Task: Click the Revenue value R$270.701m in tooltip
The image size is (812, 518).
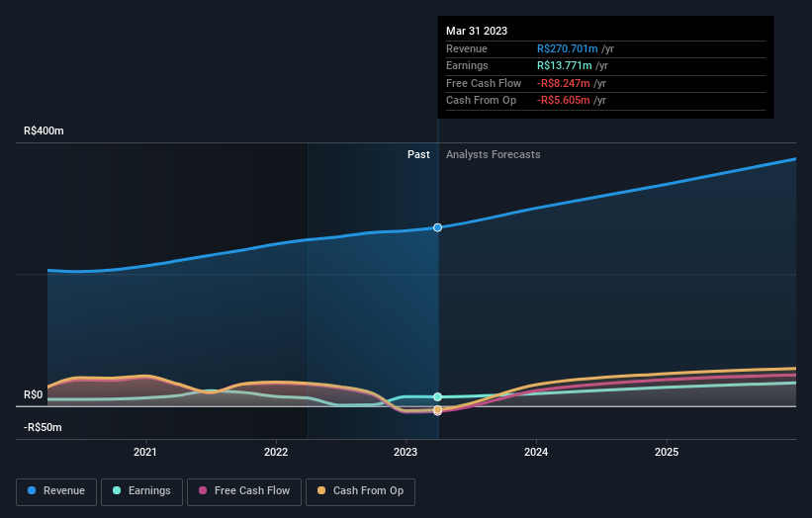Action: tap(567, 48)
